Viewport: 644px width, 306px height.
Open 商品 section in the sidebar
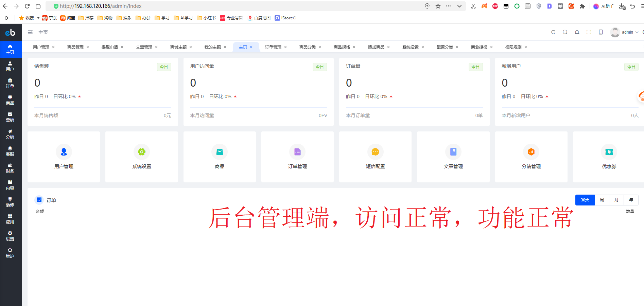10,100
